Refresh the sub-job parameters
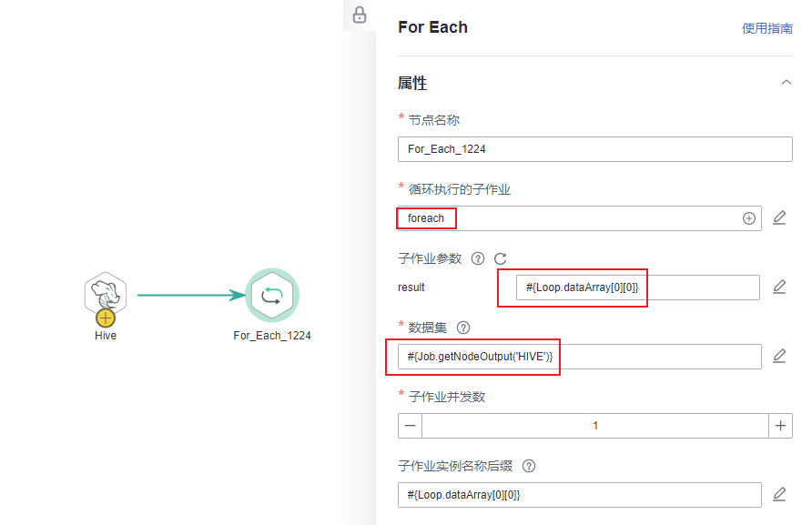Screen dimensions: 812x525 pyautogui.click(x=500, y=258)
